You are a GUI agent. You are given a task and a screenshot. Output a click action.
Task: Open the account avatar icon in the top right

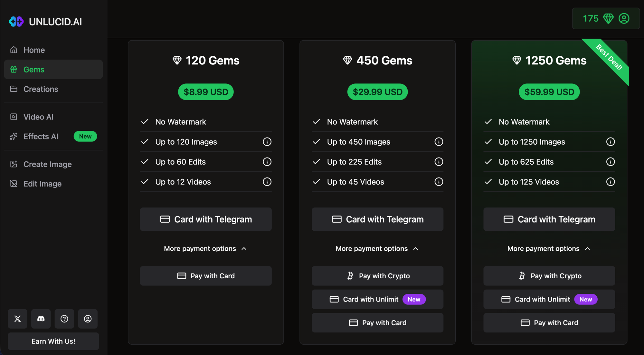click(624, 18)
